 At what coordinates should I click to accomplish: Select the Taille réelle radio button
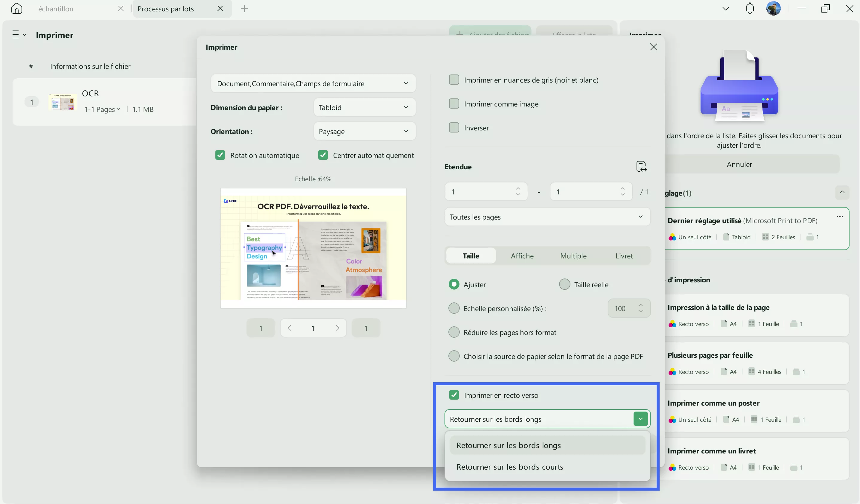click(564, 284)
